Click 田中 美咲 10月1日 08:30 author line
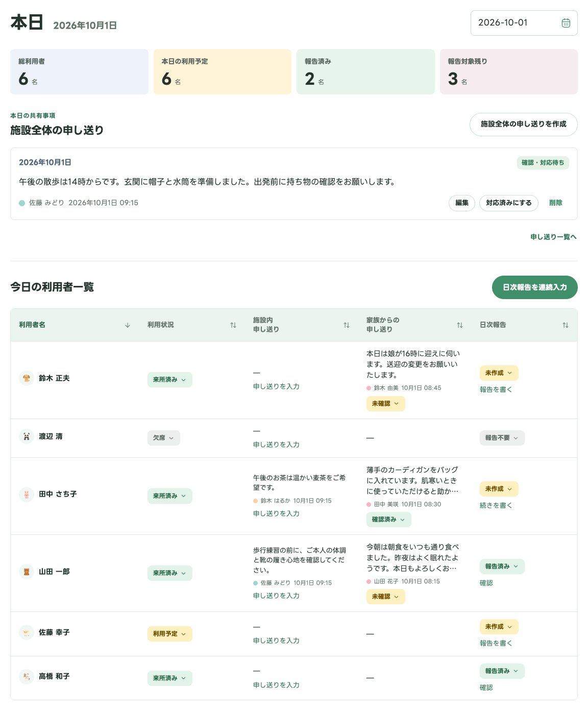 [404, 504]
